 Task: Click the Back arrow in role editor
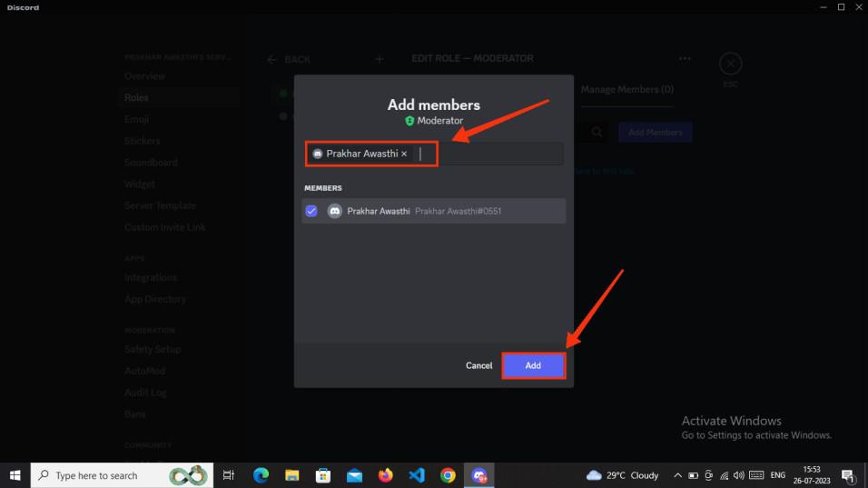[x=271, y=59]
